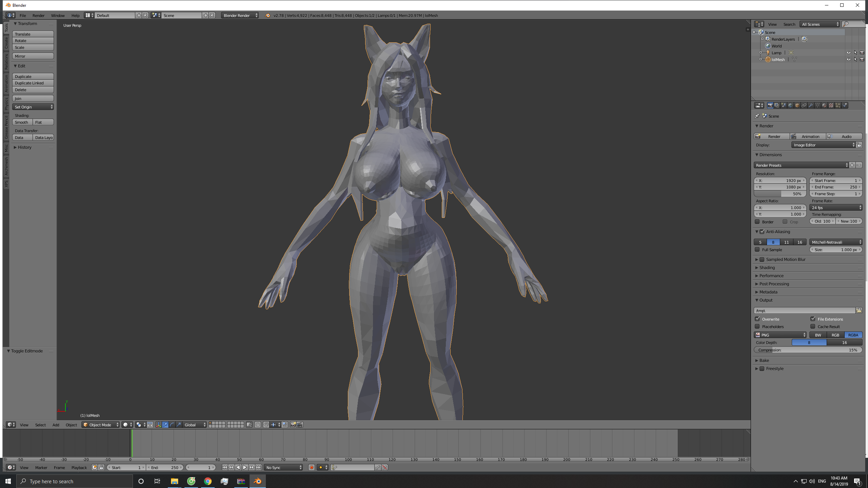Viewport: 868px width, 488px height.
Task: Open the Object Mode dropdown
Action: (101, 425)
